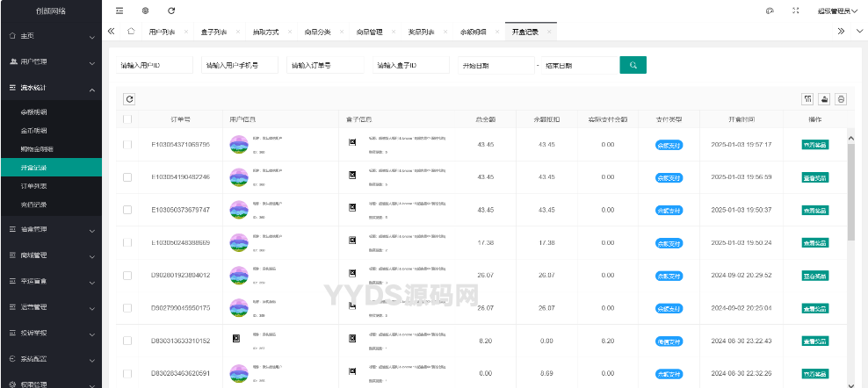
Task: Expand the 系统配置 sidebar menu
Action: coord(51,359)
